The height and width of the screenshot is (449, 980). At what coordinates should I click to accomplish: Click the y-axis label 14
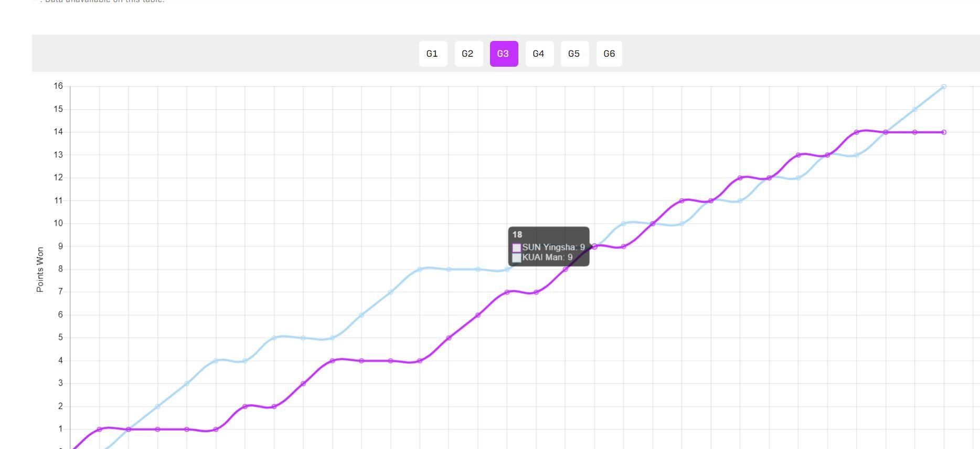click(58, 132)
